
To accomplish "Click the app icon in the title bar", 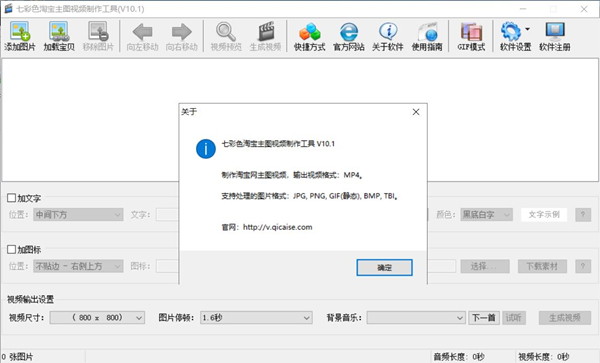I will pos(8,9).
